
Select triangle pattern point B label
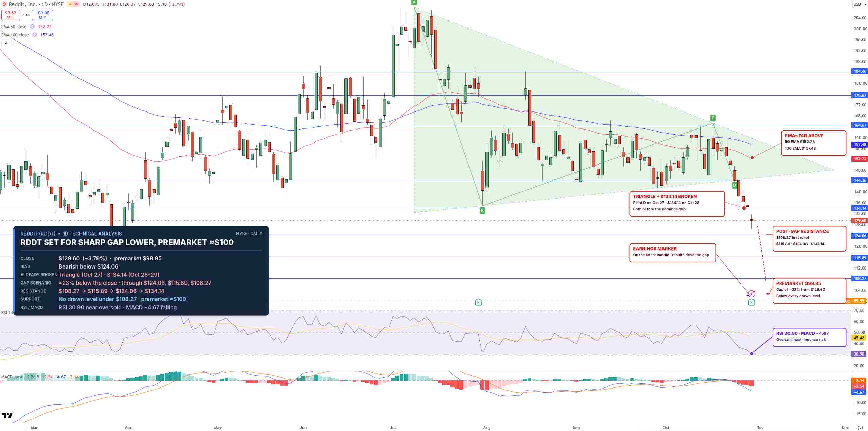click(x=482, y=211)
